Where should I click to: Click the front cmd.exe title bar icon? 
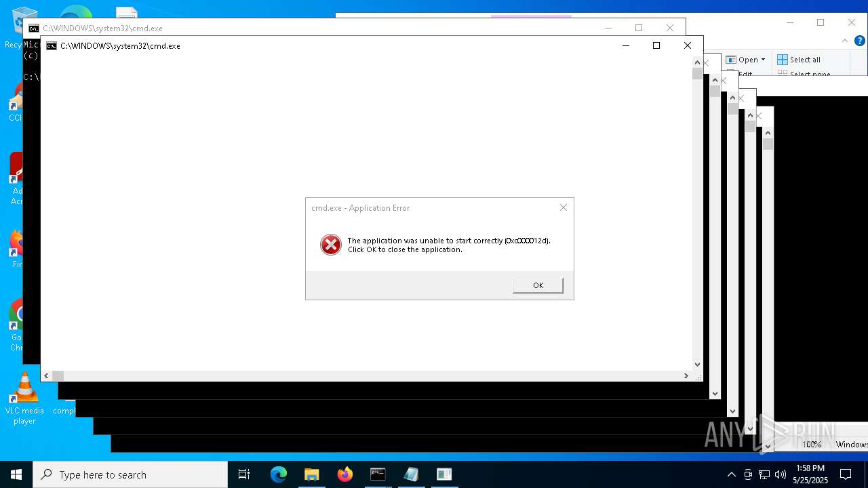pyautogui.click(x=51, y=46)
